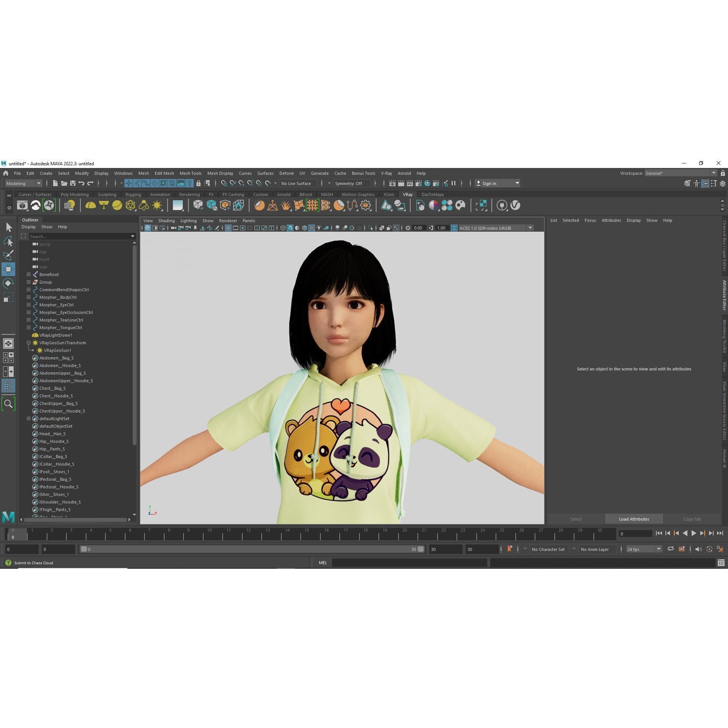
Task: Expand the BoneRoot node
Action: click(x=28, y=274)
